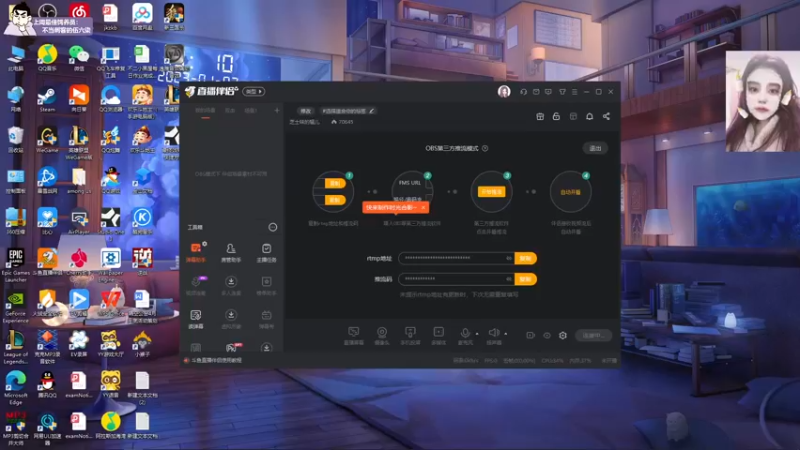Open the WeChat desktop shortcut
The width and height of the screenshot is (800, 450).
click(79, 58)
